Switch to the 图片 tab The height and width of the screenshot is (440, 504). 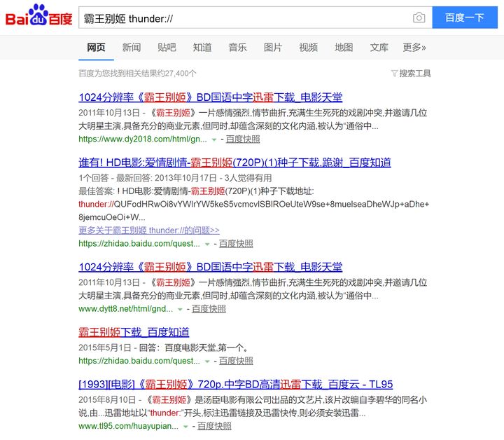pyautogui.click(x=273, y=47)
